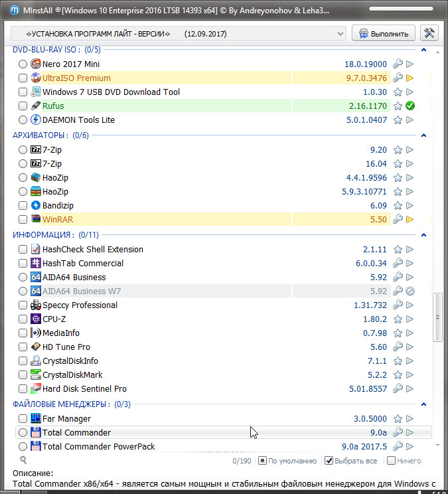Open the installation preset dropdown

pos(179,33)
